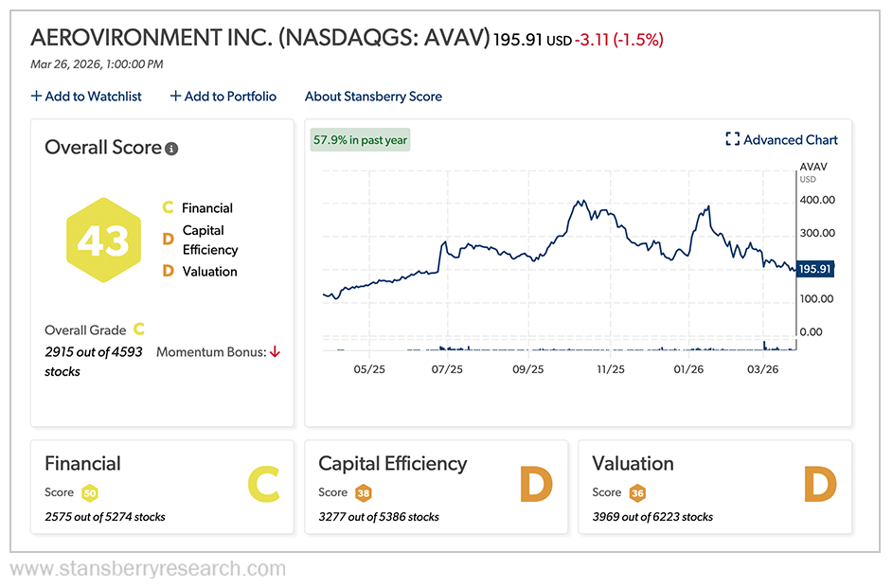
Task: Click the plus icon before Add to Watchlist
Action: tap(36, 97)
